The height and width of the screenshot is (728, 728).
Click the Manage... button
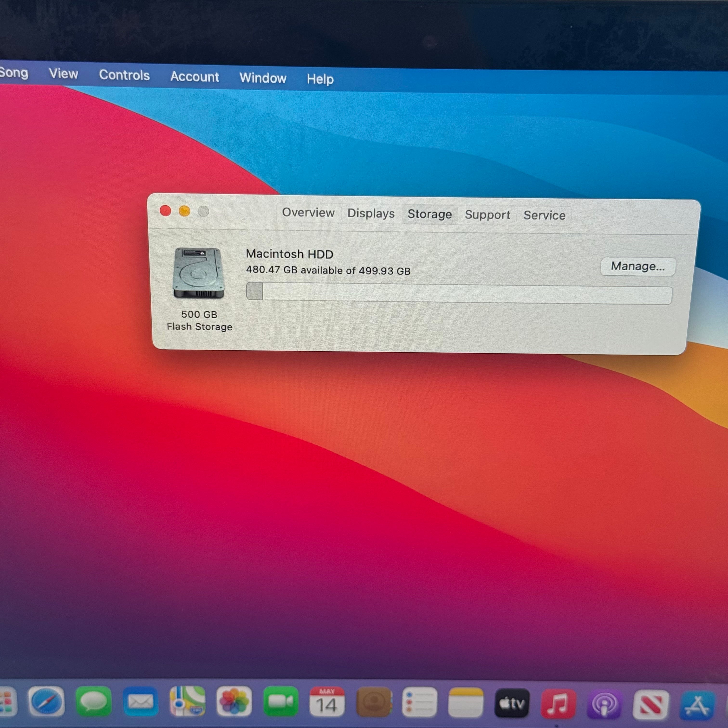[637, 266]
